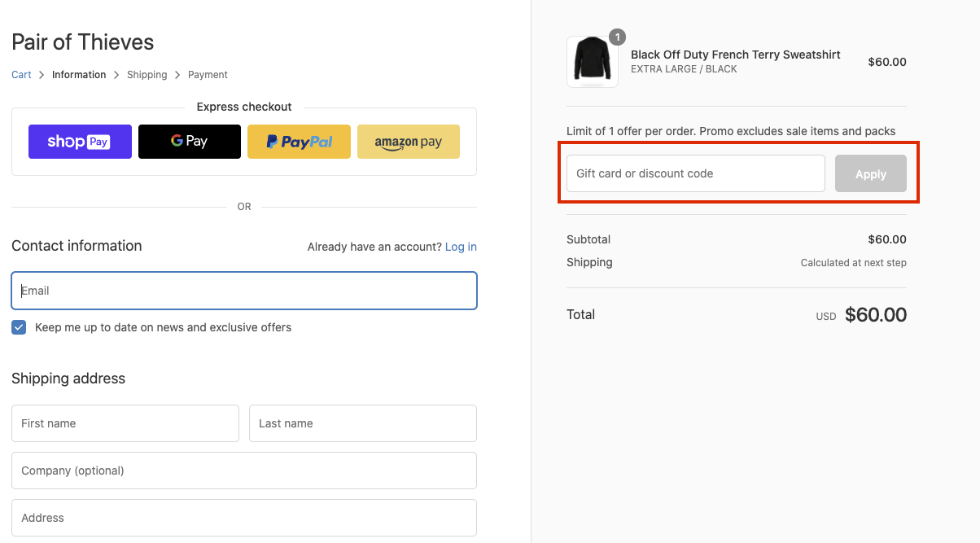980x543 pixels.
Task: Click the Address field
Action: click(x=244, y=518)
